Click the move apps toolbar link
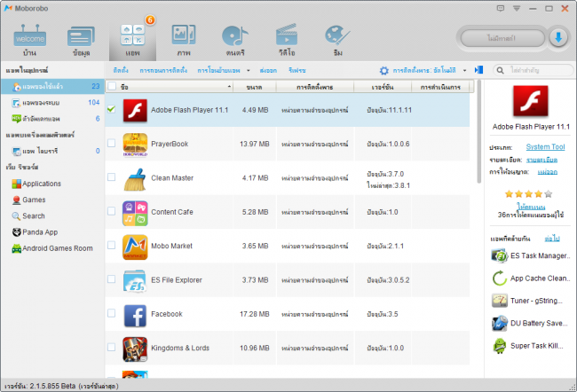577x392 pixels. point(218,70)
